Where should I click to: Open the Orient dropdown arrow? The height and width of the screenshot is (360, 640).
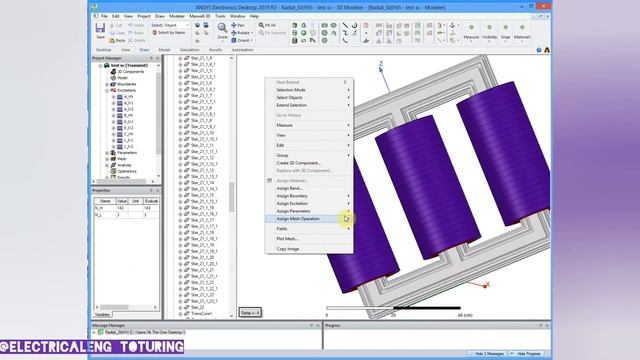click(252, 40)
